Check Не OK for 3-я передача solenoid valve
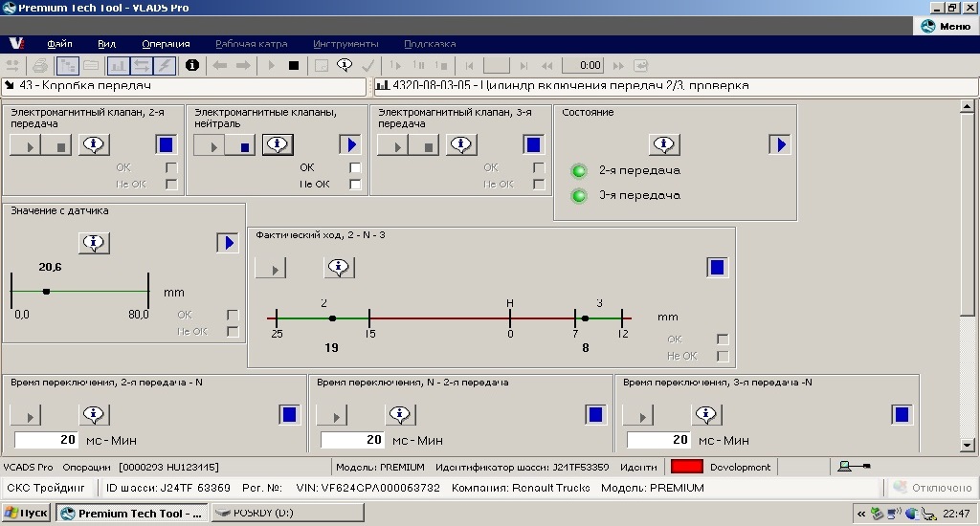The image size is (980, 526). 539,185
